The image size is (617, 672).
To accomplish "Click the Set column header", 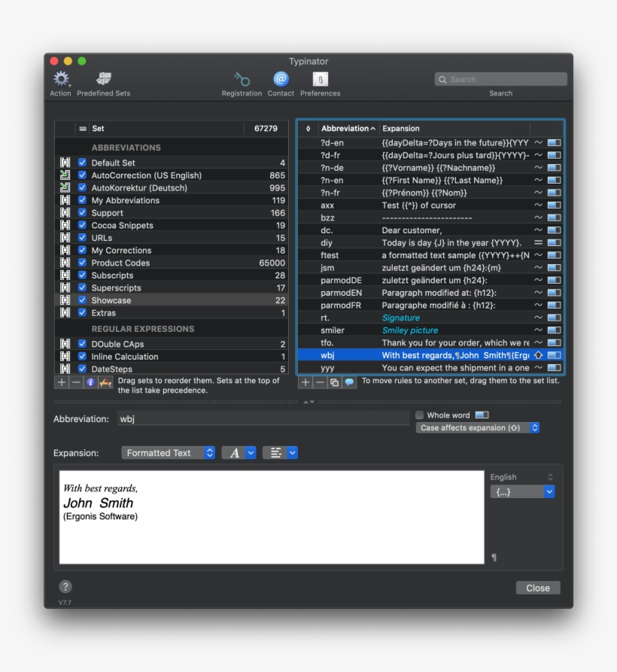I will pyautogui.click(x=167, y=129).
